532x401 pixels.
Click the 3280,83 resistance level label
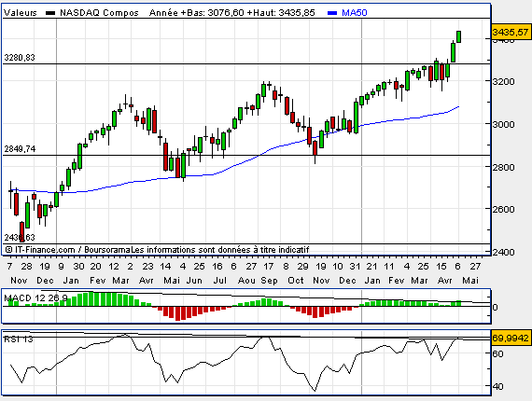tap(20, 58)
